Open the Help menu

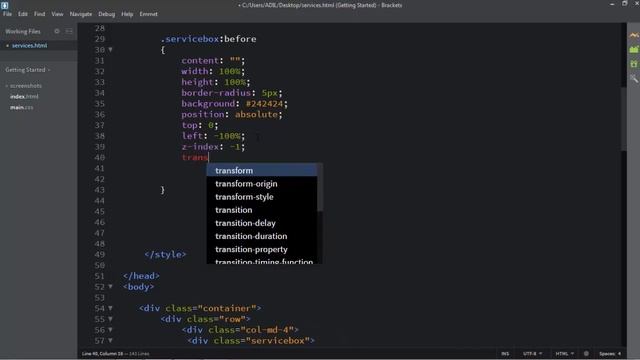coord(127,14)
